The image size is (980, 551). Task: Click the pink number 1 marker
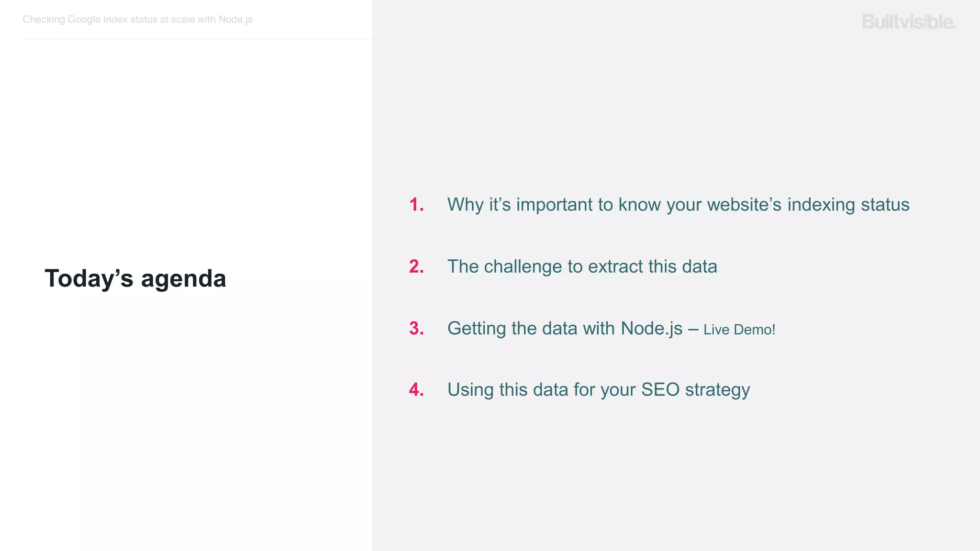[x=416, y=205]
